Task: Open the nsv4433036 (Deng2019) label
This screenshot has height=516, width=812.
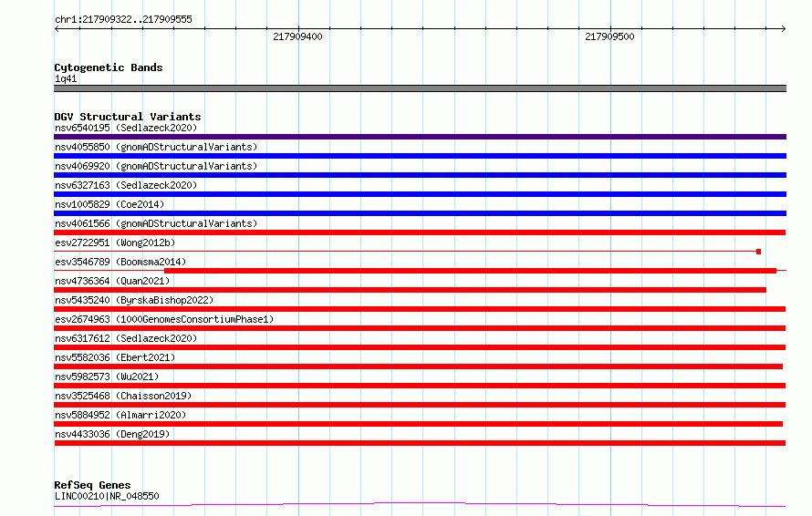Action: coord(112,434)
